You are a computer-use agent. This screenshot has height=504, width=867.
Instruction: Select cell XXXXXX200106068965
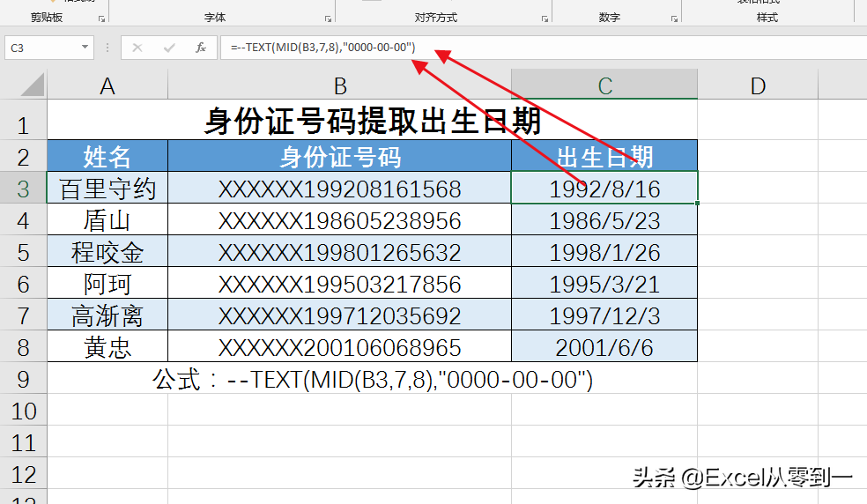[339, 346]
